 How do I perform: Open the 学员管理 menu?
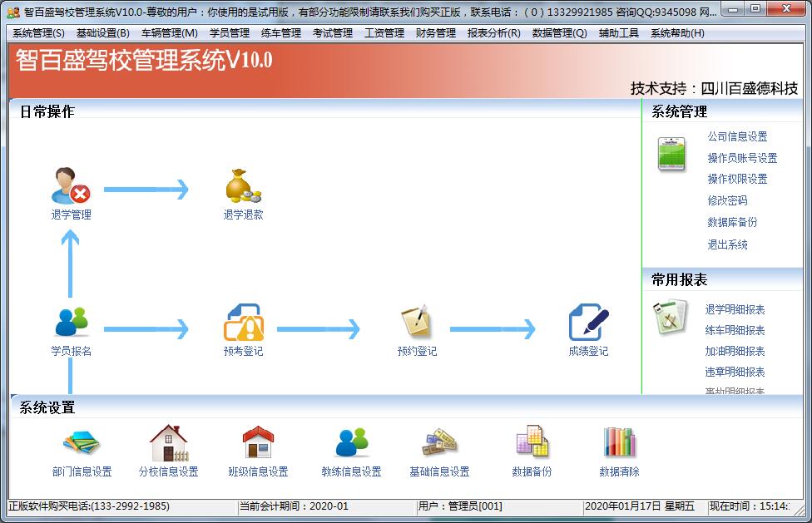coord(230,33)
